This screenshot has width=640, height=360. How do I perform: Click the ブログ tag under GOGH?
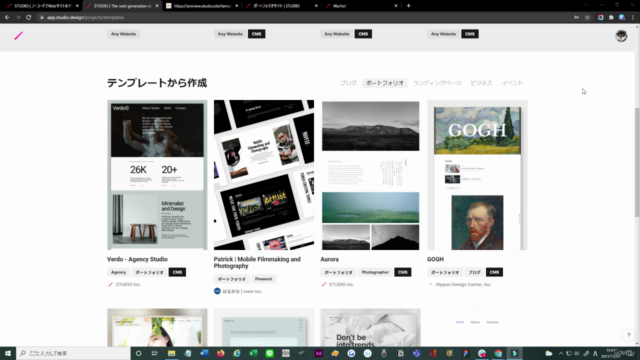click(474, 272)
